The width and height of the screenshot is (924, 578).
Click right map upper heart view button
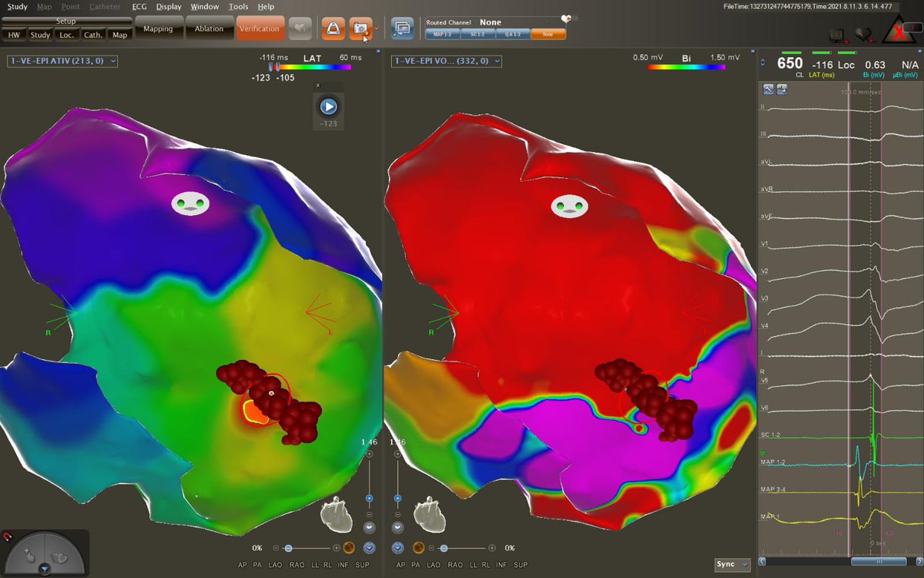[x=398, y=528]
